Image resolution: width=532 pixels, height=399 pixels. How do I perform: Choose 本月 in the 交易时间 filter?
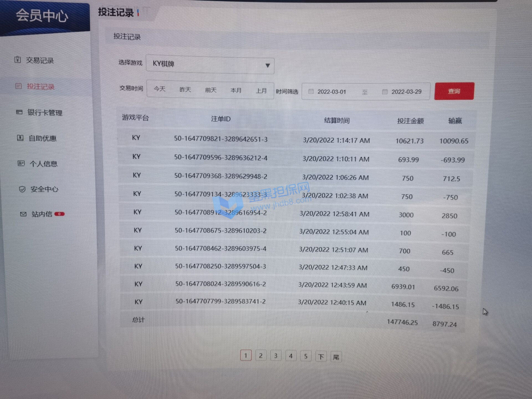pos(236,90)
